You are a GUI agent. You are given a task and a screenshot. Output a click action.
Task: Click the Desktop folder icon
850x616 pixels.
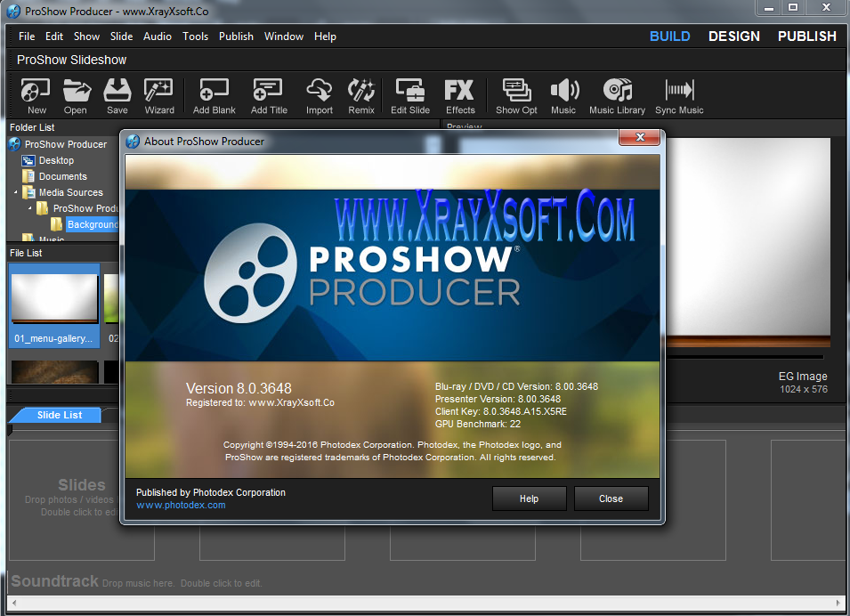point(28,160)
